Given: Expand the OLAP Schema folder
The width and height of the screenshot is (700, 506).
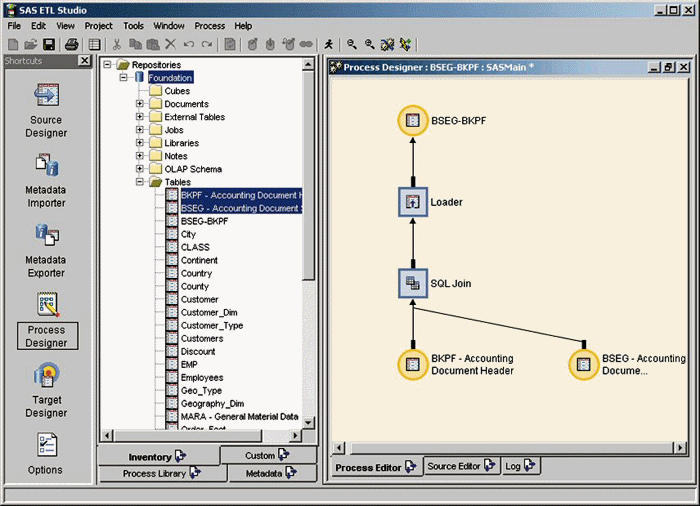Looking at the screenshot, I should pos(140,169).
